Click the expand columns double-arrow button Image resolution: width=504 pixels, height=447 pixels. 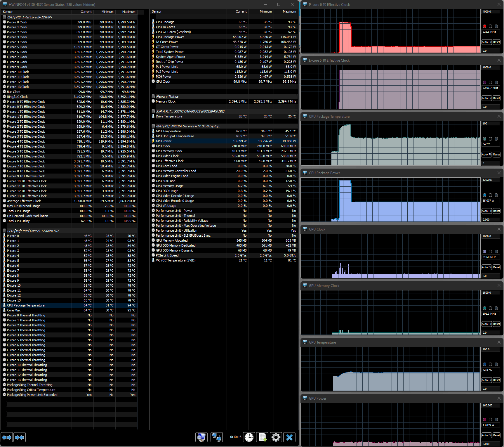pyautogui.click(x=7, y=437)
